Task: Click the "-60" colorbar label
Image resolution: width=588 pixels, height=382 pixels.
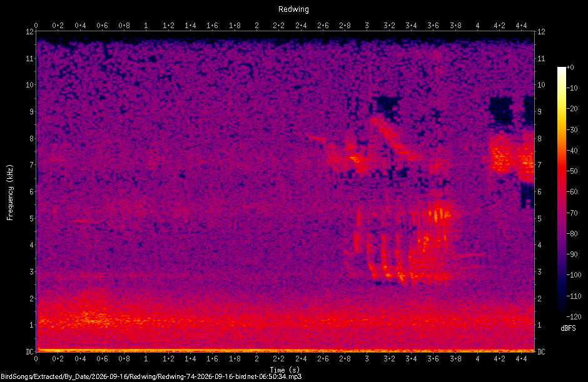Action: [x=572, y=192]
